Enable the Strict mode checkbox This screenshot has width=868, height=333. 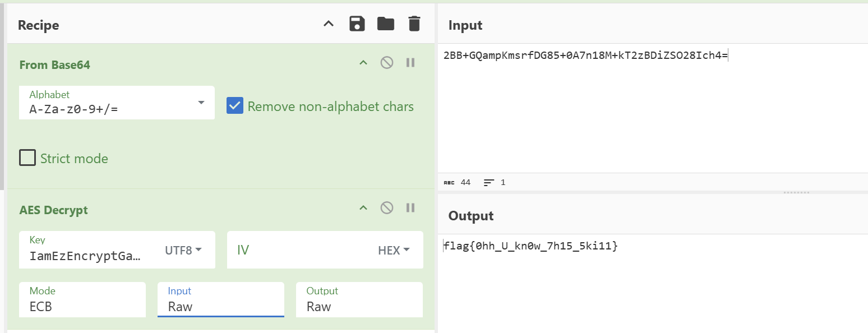[x=27, y=158]
